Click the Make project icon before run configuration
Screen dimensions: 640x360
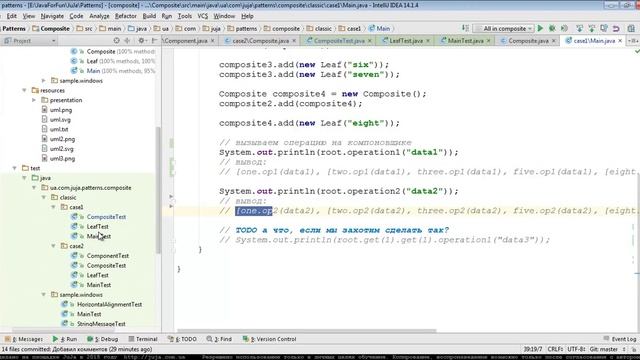pos(465,28)
